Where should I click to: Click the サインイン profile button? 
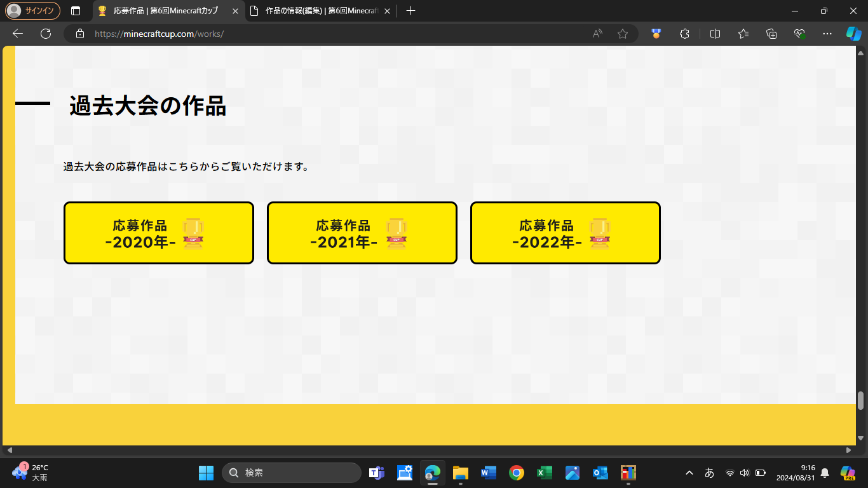coord(33,11)
